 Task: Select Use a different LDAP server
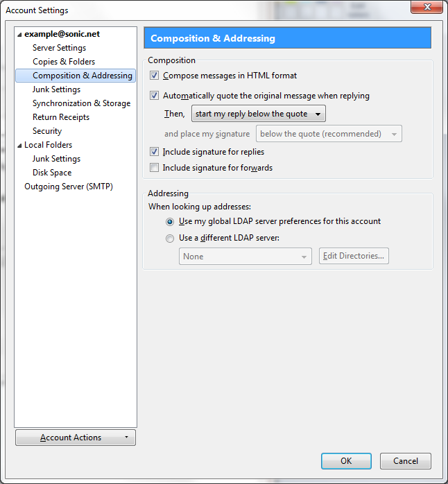tap(170, 238)
